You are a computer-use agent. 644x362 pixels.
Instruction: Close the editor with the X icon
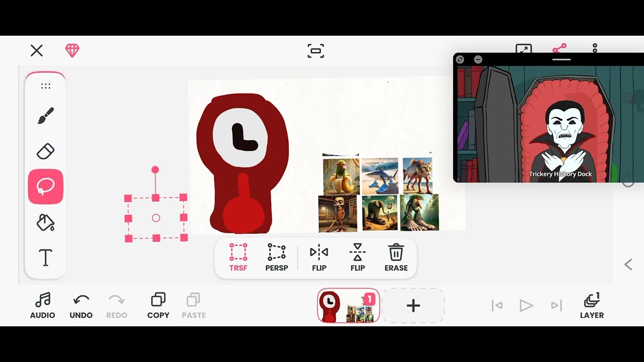tap(36, 50)
